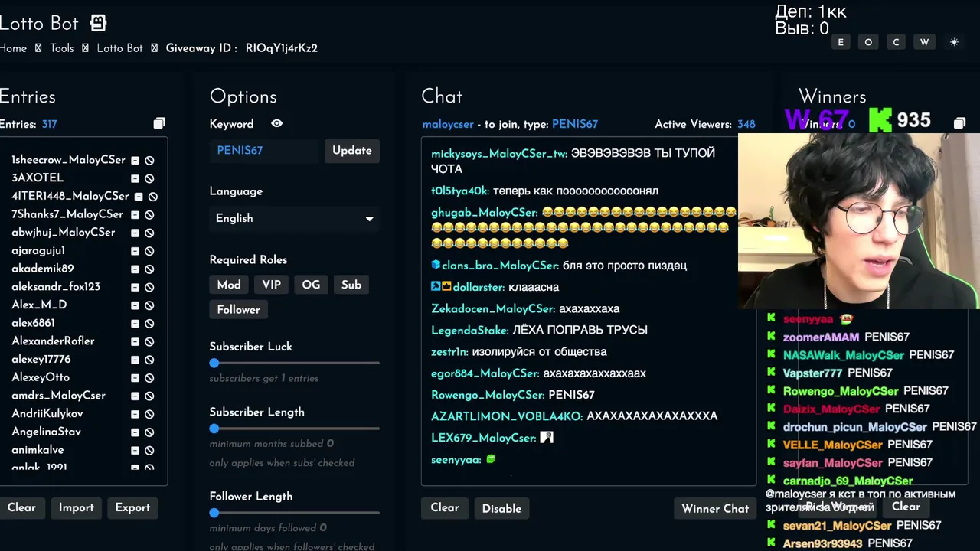The image size is (980, 551).
Task: Remove entry abwjhuj_MaloyCSer with minus icon
Action: (135, 233)
